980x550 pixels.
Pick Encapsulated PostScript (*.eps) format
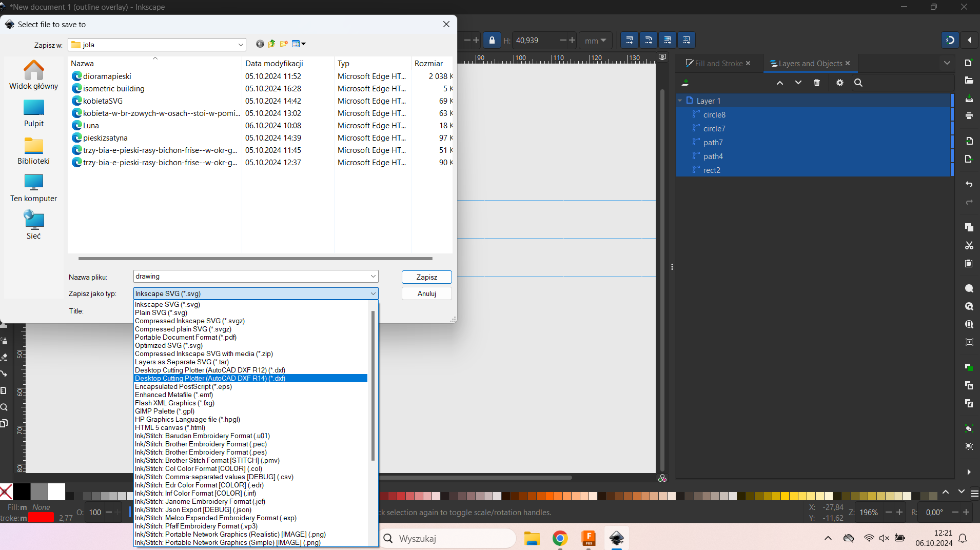point(183,386)
